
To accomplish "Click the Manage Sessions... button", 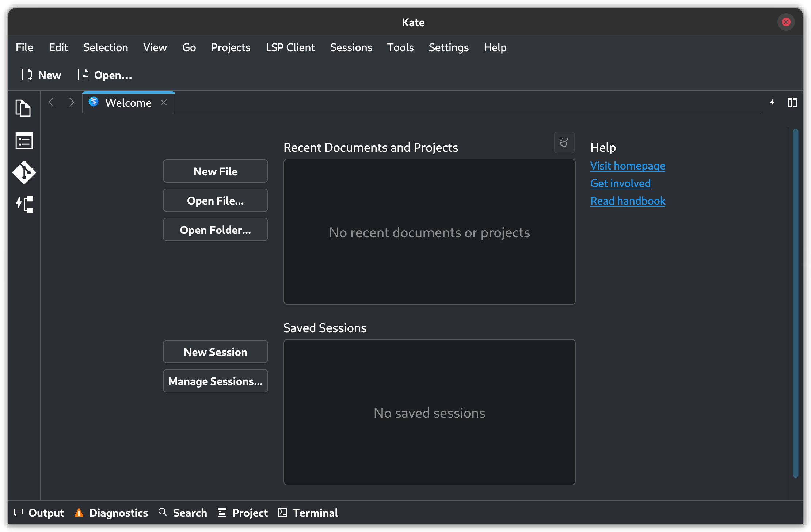I will click(215, 381).
